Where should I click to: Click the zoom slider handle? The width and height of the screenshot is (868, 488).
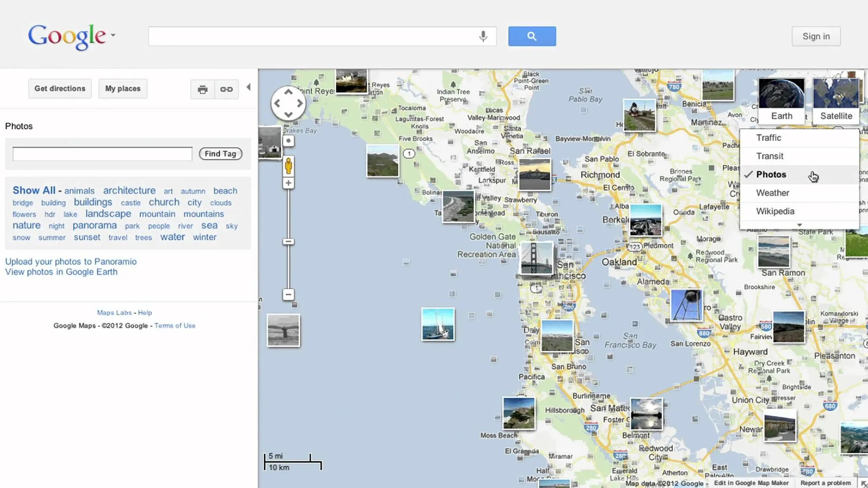288,242
